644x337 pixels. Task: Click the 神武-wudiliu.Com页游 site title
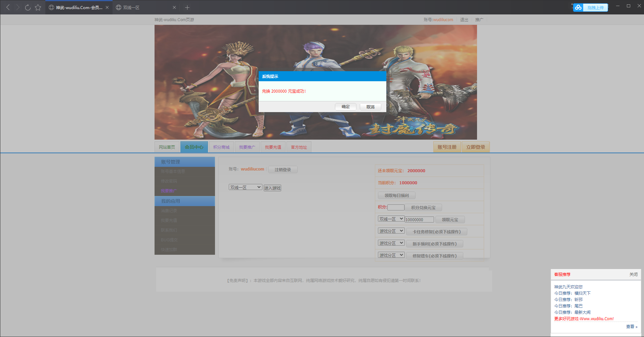click(x=174, y=20)
